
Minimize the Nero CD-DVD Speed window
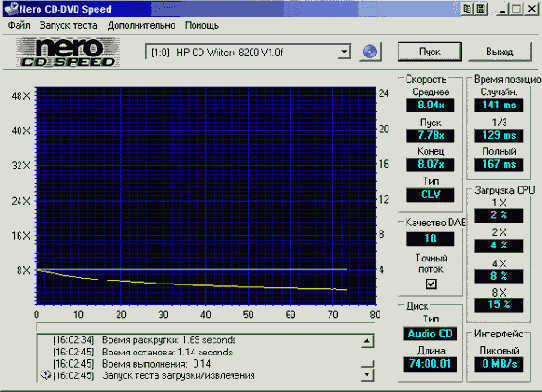pos(503,9)
